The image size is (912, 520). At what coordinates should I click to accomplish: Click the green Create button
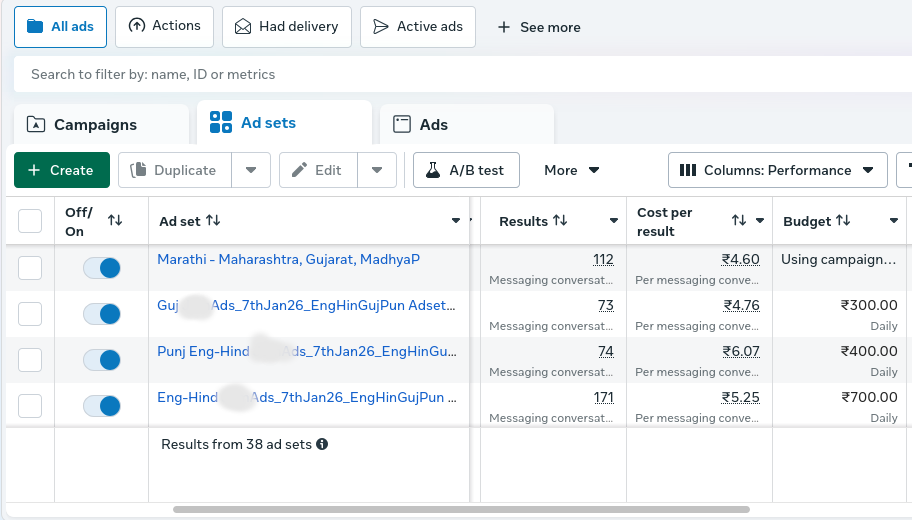tap(61, 170)
